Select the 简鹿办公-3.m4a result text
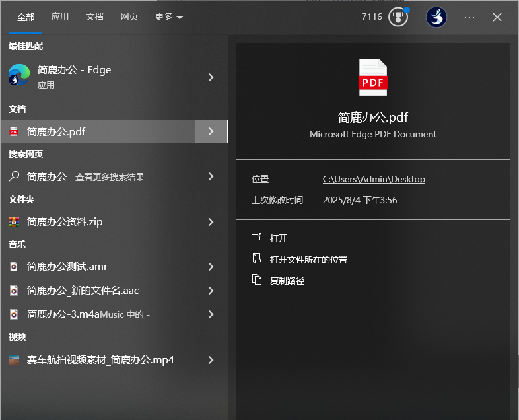519x420 pixels. pyautogui.click(x=63, y=314)
